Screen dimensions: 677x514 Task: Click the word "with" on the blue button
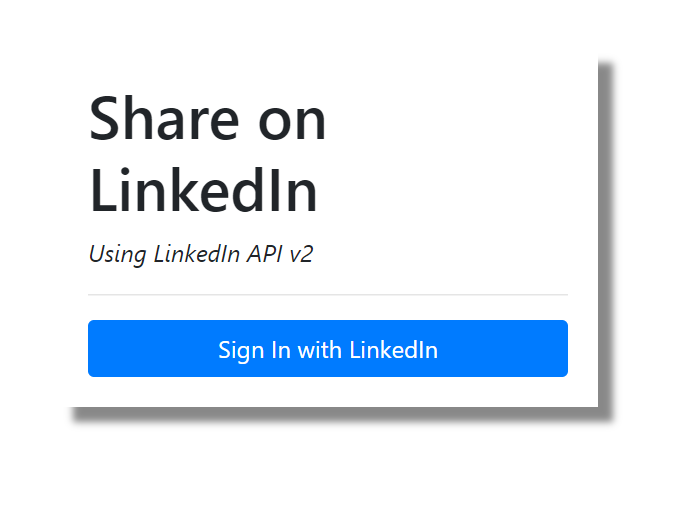319,350
